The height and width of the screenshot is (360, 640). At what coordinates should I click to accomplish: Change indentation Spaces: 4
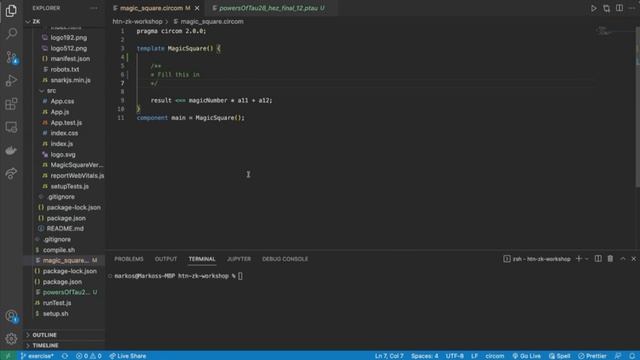[424, 356]
